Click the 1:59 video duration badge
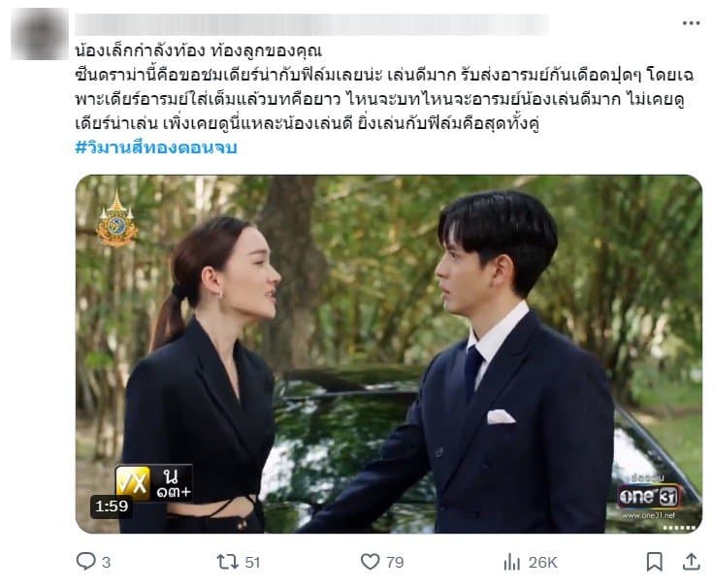The height and width of the screenshot is (588, 714). click(x=112, y=506)
